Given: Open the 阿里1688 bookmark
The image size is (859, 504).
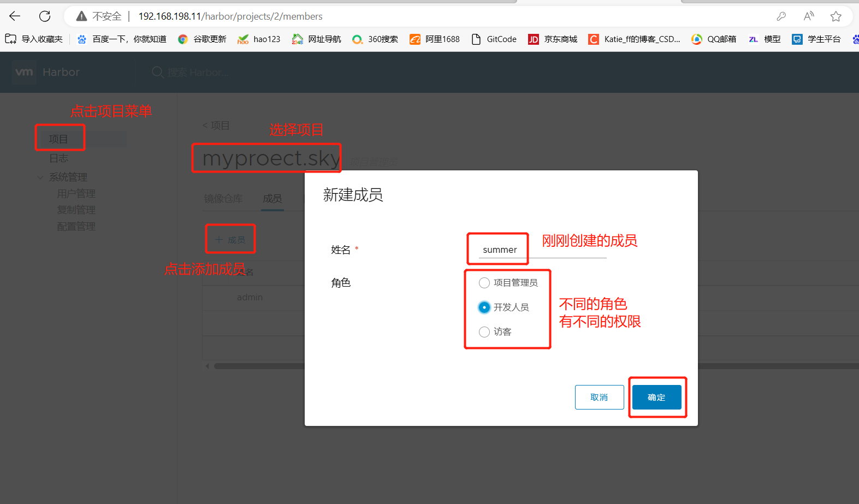Looking at the screenshot, I should (435, 39).
